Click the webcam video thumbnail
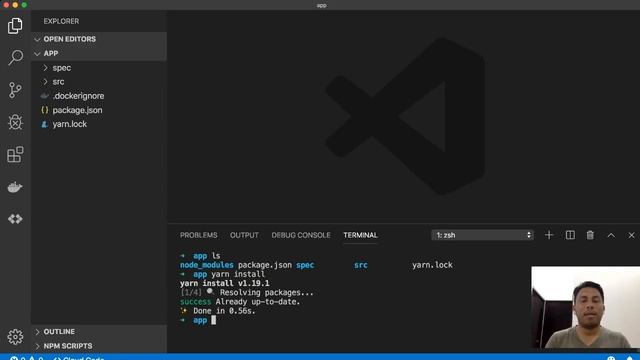Viewport: 640px width, 360px height. [x=586, y=307]
